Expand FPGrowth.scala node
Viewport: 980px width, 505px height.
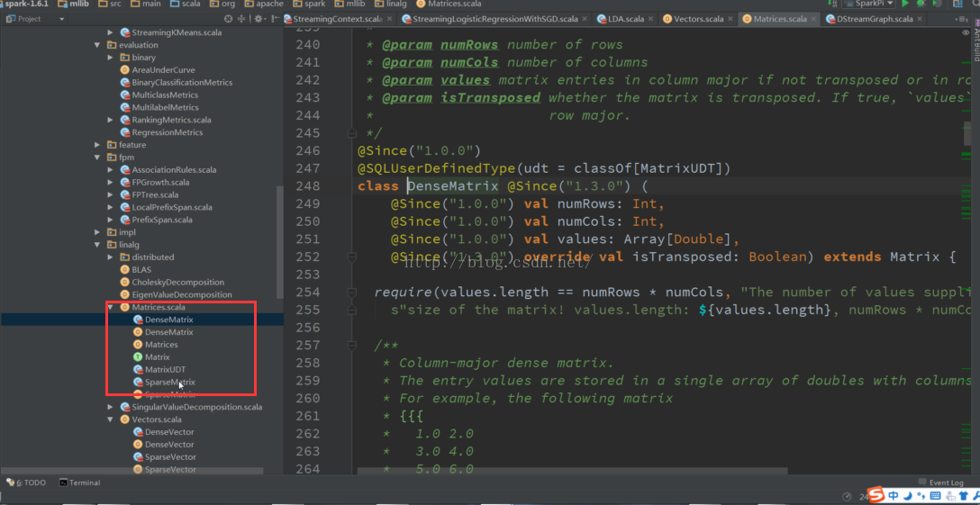coord(111,183)
